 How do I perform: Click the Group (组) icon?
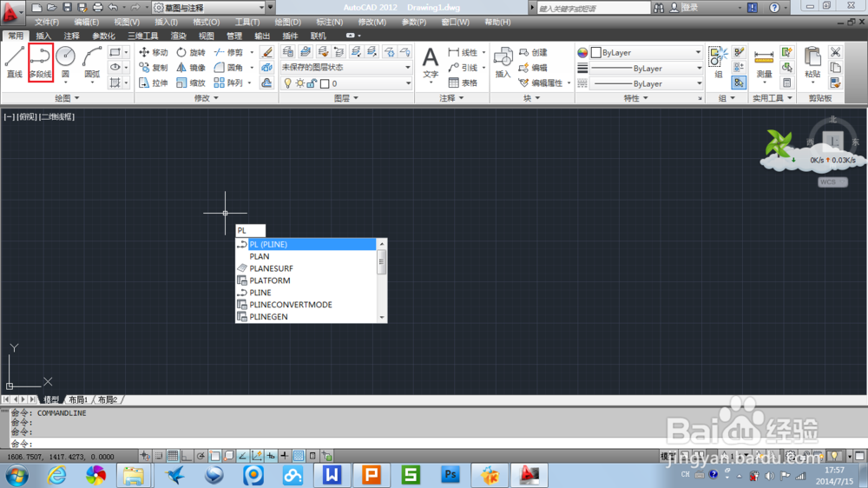pos(719,62)
